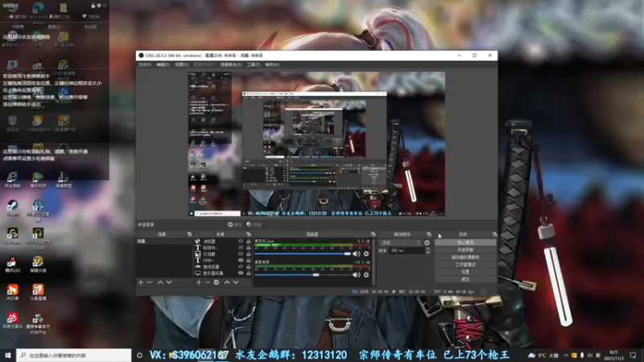The height and width of the screenshot is (362, 644).
Task: Increase transition duration with stepper arrow
Action: coord(427,249)
